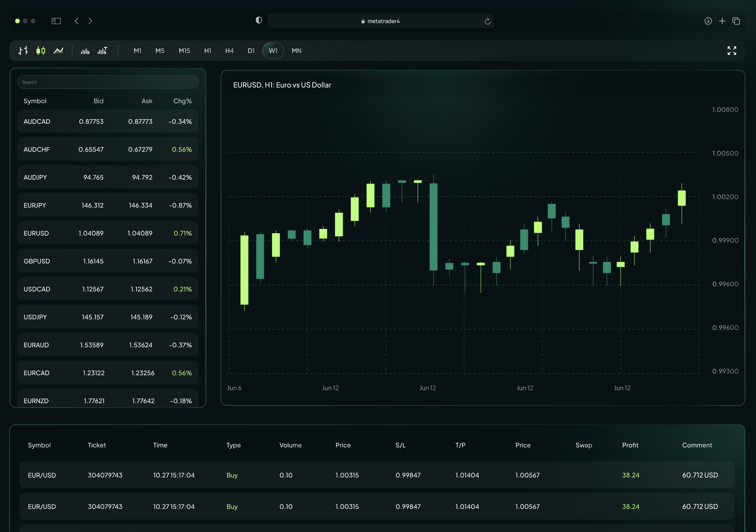The image size is (756, 532).
Task: Click the symbol Search field
Action: 108,82
